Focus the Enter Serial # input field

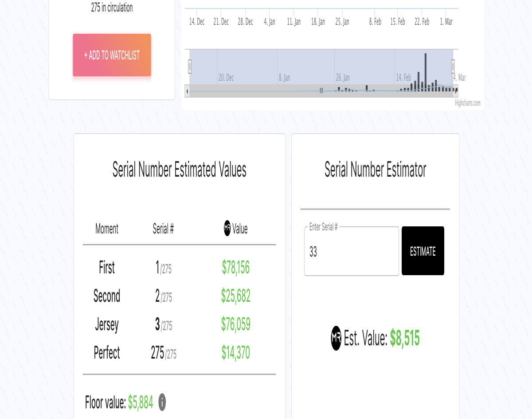[x=352, y=251]
